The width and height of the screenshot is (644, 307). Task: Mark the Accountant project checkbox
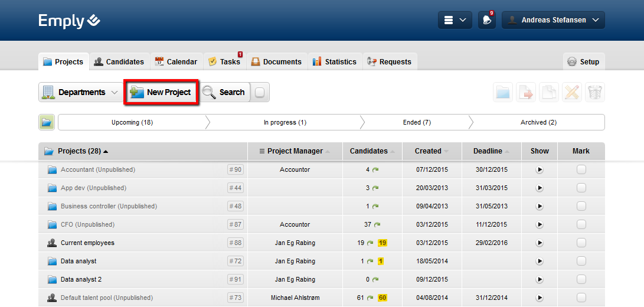[581, 170]
